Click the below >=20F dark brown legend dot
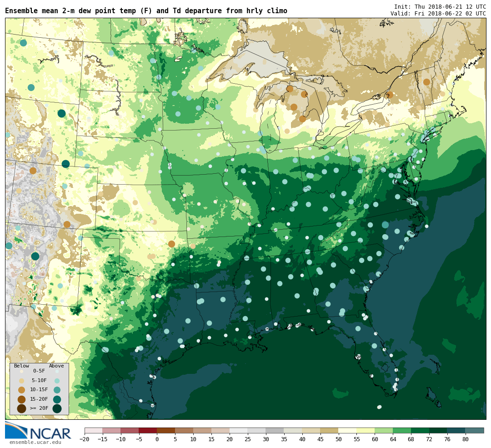 click(22, 409)
